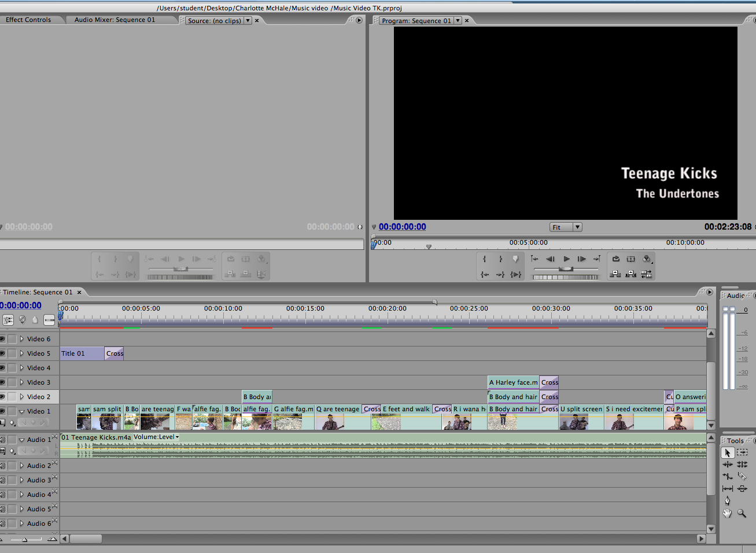This screenshot has width=756, height=553.
Task: Switch to Audio Mixer: Sequence 01 tab
Action: coord(115,20)
